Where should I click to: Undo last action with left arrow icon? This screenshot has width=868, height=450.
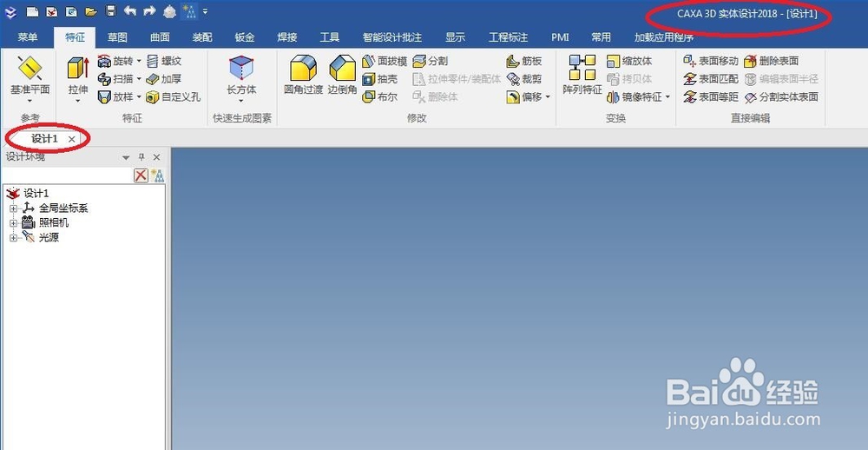(130, 10)
